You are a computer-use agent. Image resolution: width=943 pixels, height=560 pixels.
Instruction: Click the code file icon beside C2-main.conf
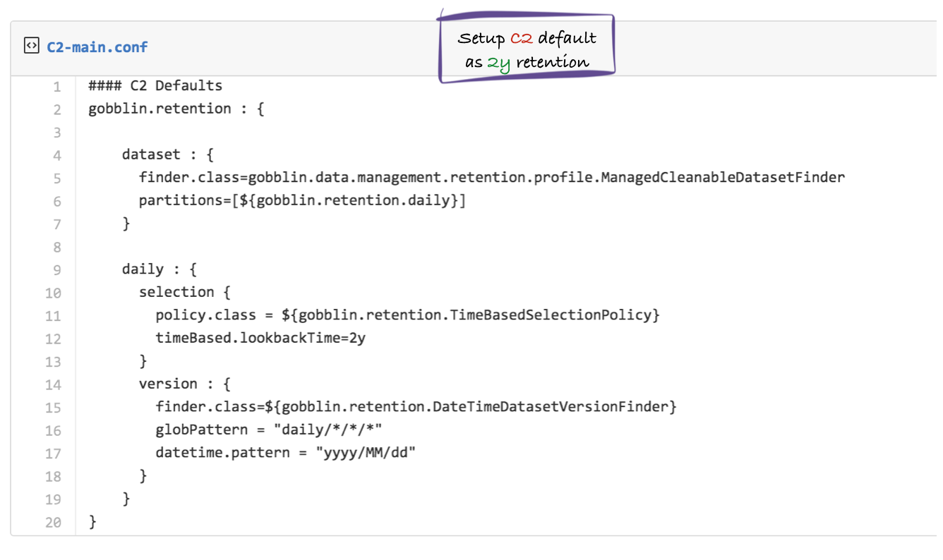(31, 47)
